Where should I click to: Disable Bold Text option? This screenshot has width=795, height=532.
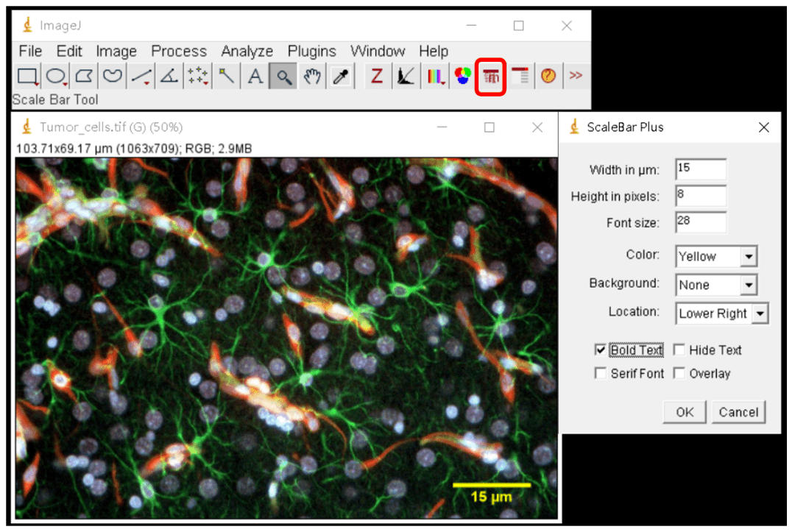601,350
